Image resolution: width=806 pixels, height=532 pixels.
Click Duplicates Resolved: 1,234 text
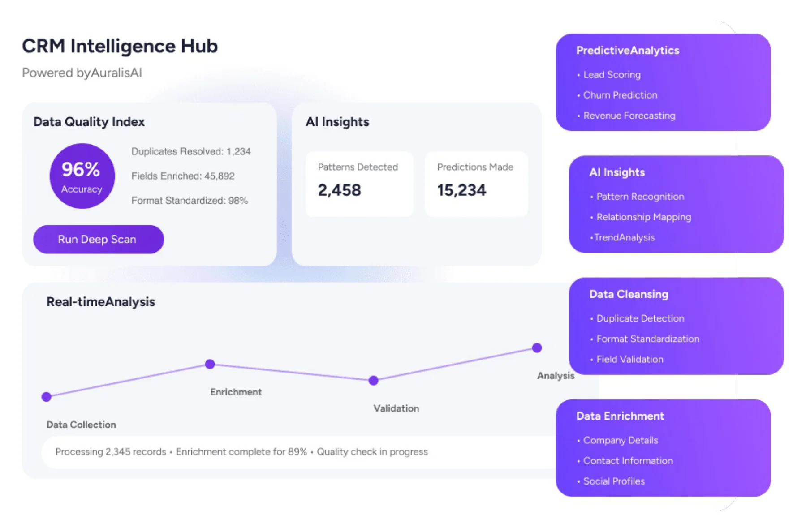(x=191, y=152)
